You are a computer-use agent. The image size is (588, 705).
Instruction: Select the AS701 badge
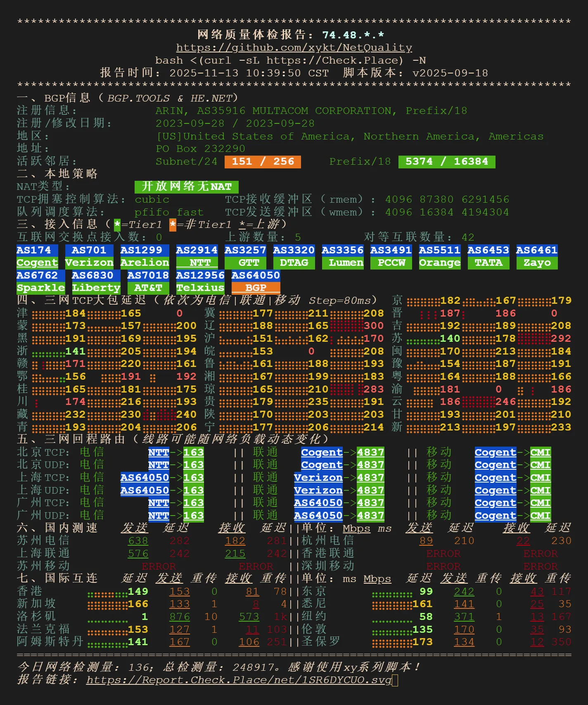89,250
